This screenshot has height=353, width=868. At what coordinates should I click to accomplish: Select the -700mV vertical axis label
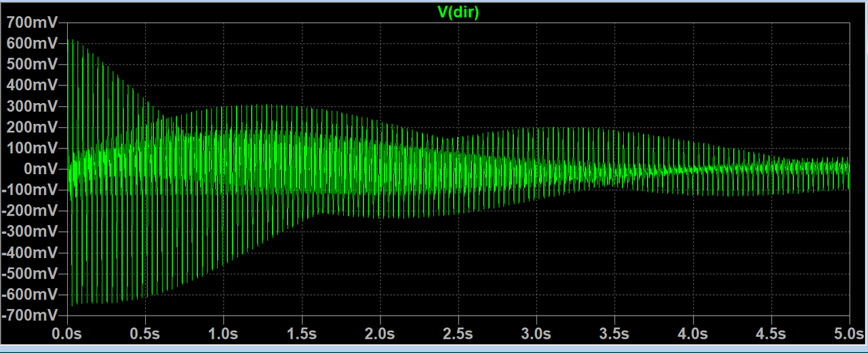click(x=31, y=316)
